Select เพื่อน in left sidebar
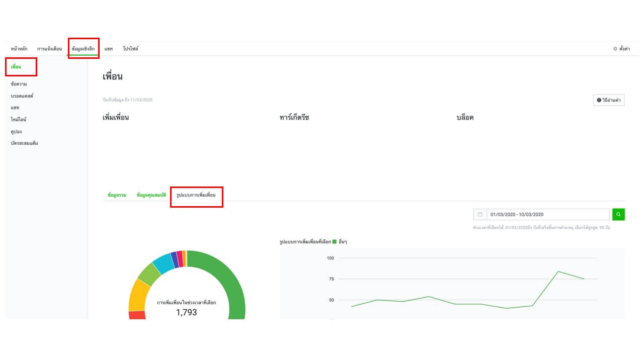This screenshot has width=644, height=362. [16, 66]
